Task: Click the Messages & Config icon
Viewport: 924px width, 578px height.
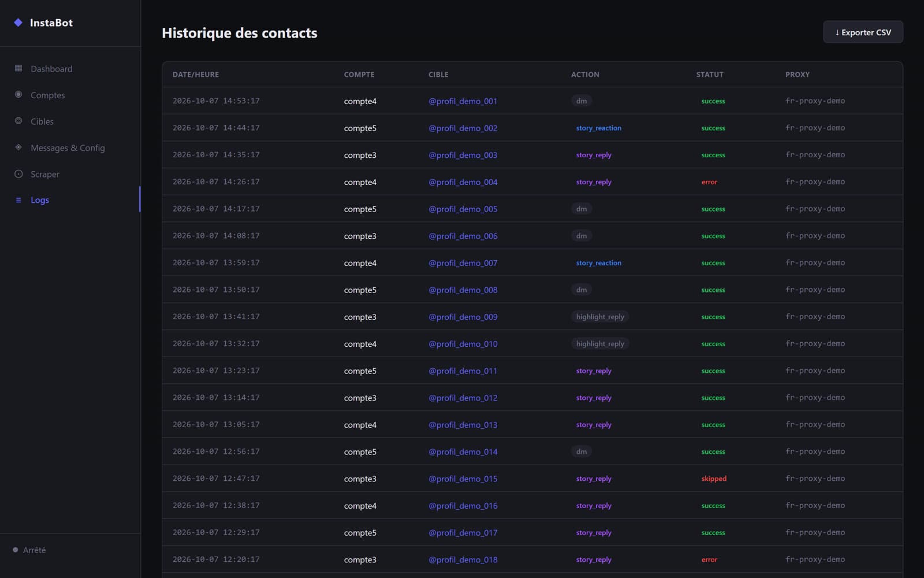Action: (x=18, y=147)
